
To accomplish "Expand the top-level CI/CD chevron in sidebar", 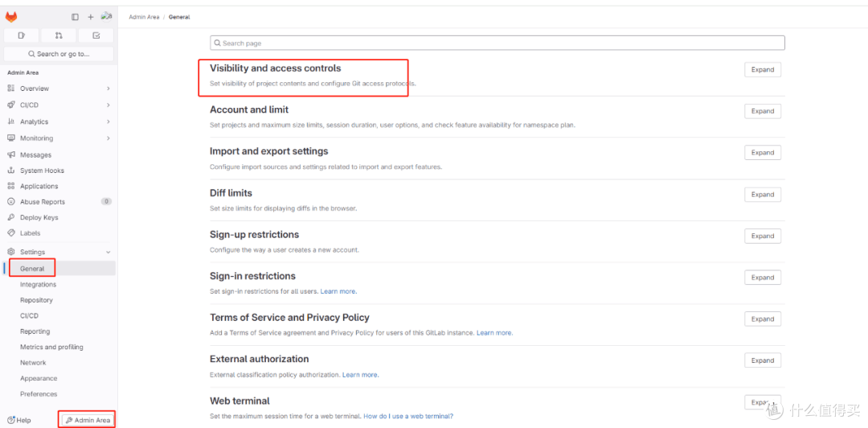I will pos(108,105).
